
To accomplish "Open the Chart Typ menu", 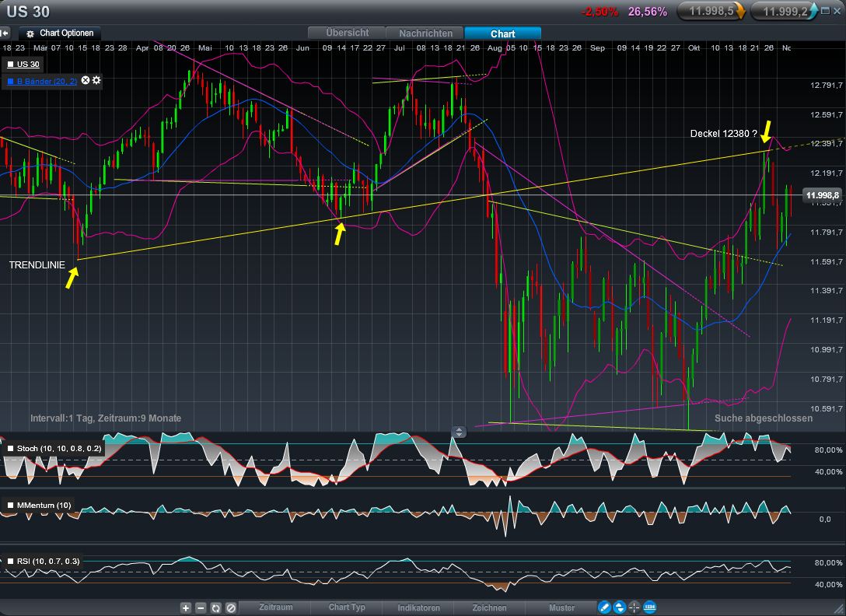I will pos(347,607).
